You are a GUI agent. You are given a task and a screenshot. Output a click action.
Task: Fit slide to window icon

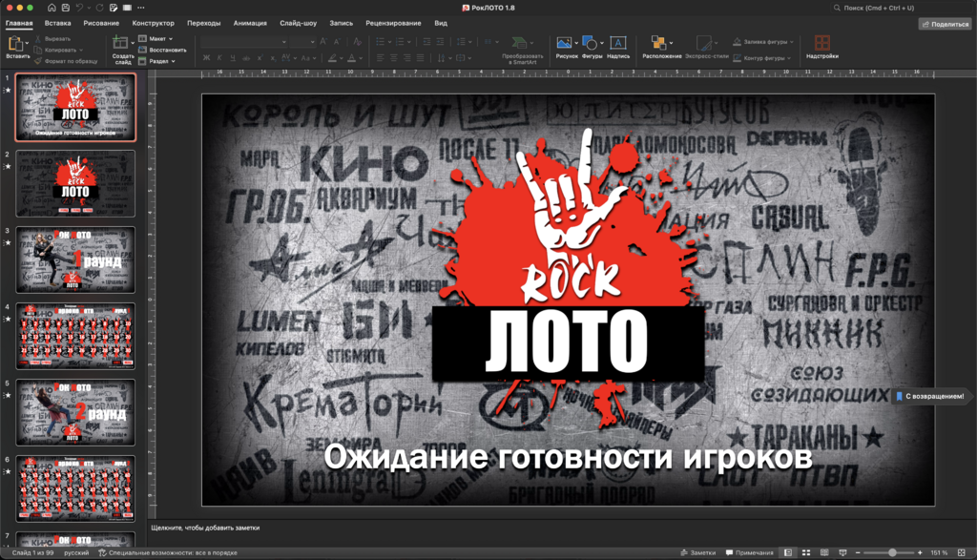(x=962, y=552)
